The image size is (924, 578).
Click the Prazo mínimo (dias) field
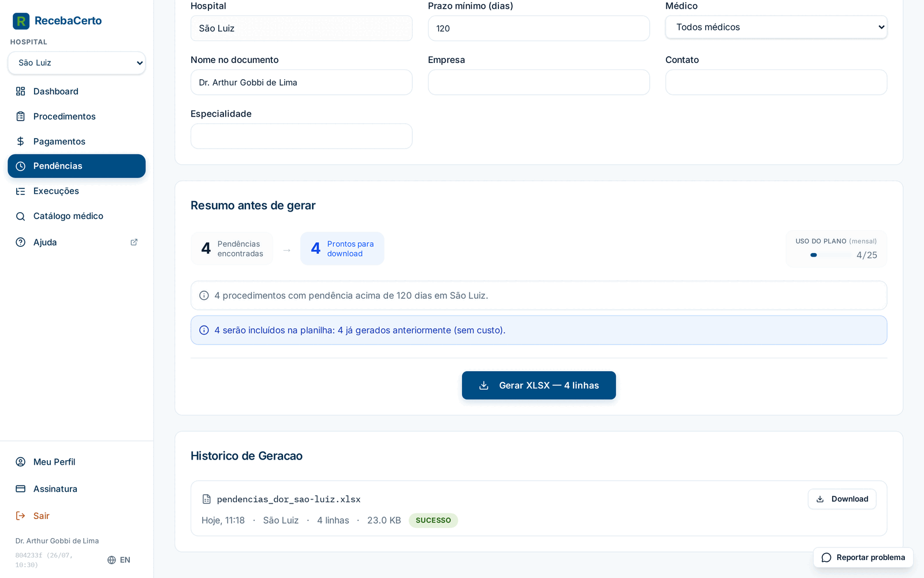pos(539,28)
